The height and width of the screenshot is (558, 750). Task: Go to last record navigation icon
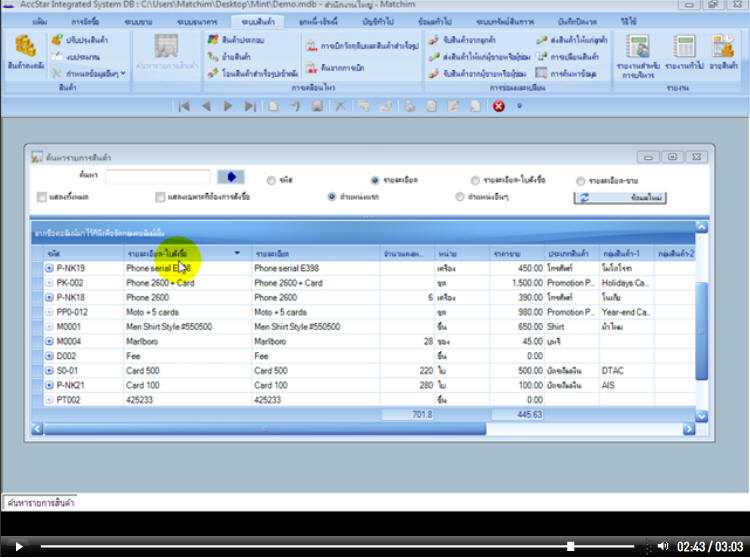coord(250,106)
